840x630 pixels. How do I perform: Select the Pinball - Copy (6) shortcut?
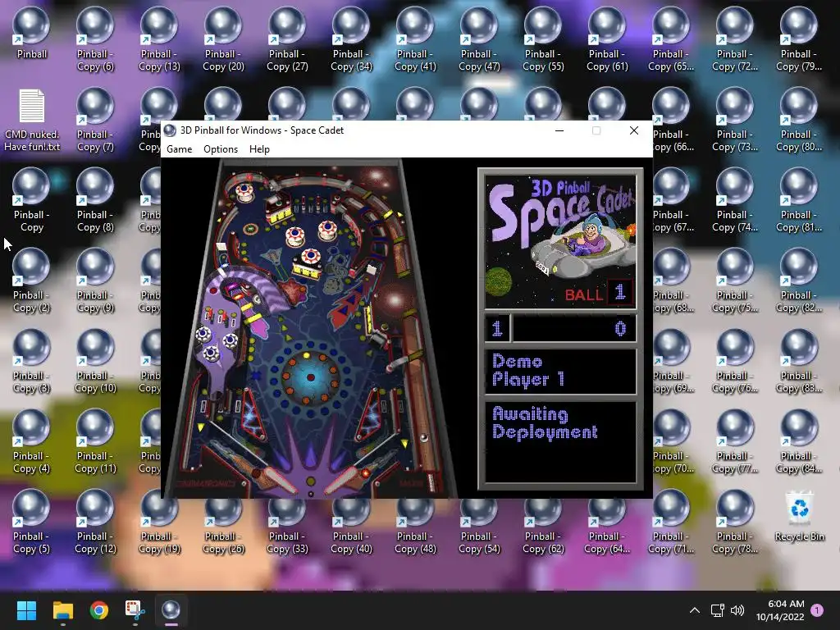point(95,39)
